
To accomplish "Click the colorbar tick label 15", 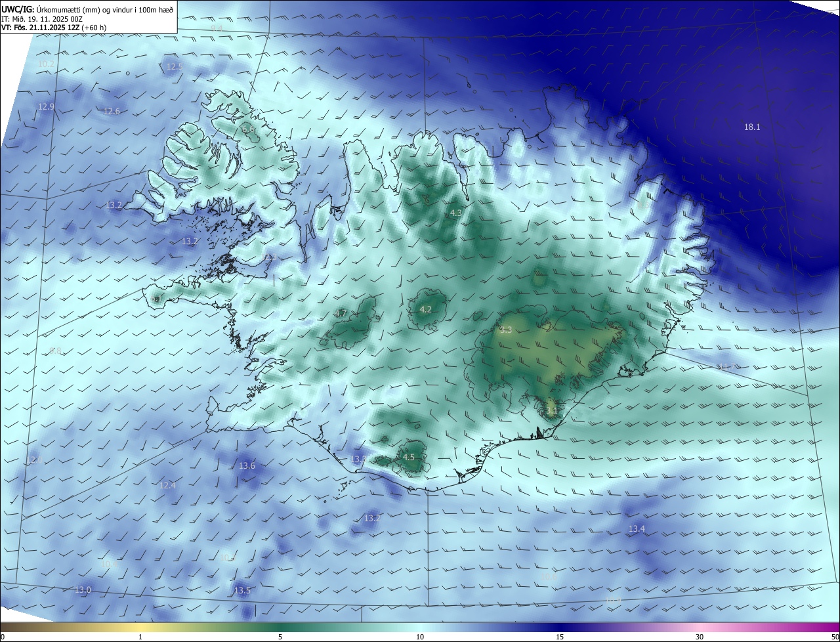I will pyautogui.click(x=560, y=637).
